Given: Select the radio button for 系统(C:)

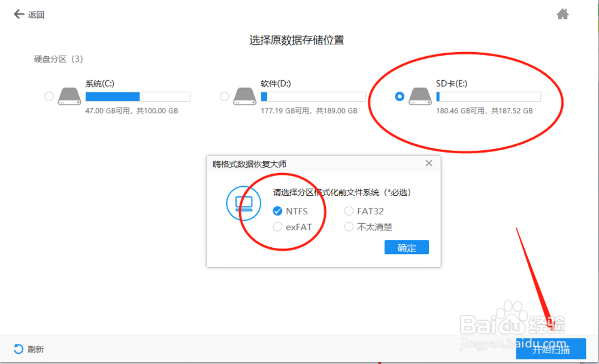Looking at the screenshot, I should coord(49,96).
